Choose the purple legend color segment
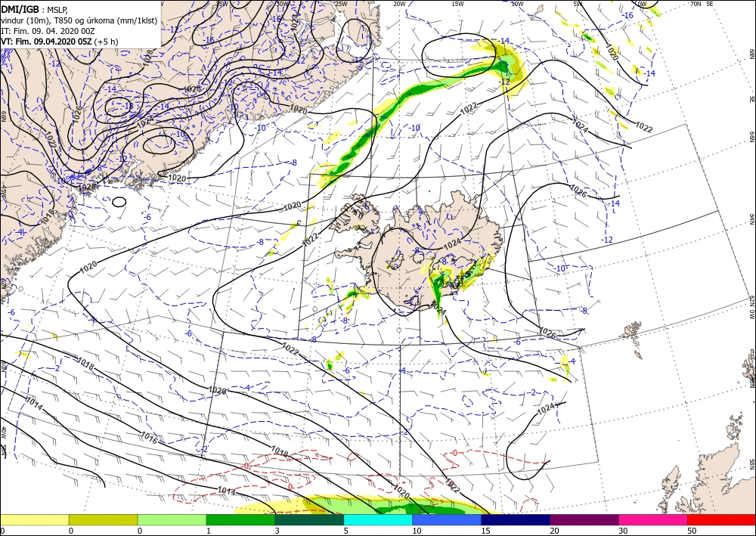This screenshot has width=756, height=536. pos(584,519)
